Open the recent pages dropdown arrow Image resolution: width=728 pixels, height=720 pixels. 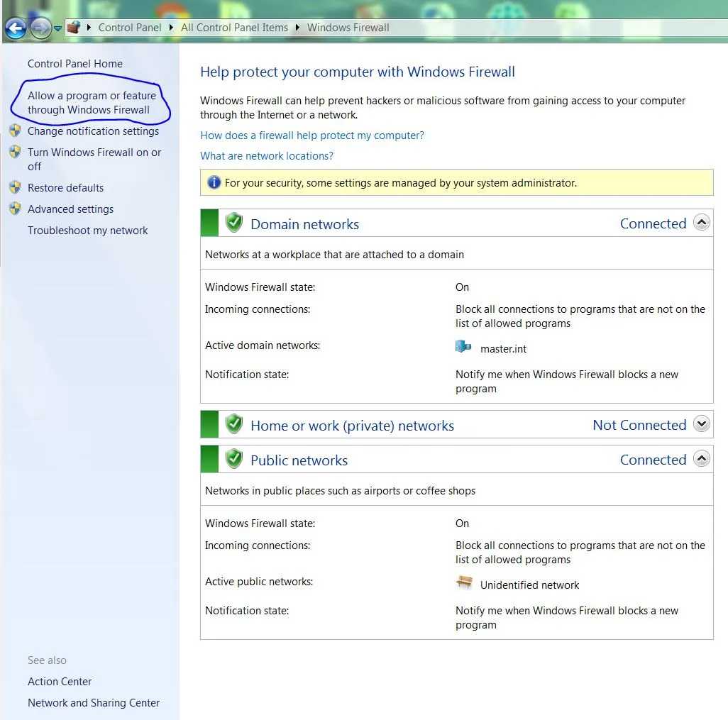[57, 28]
